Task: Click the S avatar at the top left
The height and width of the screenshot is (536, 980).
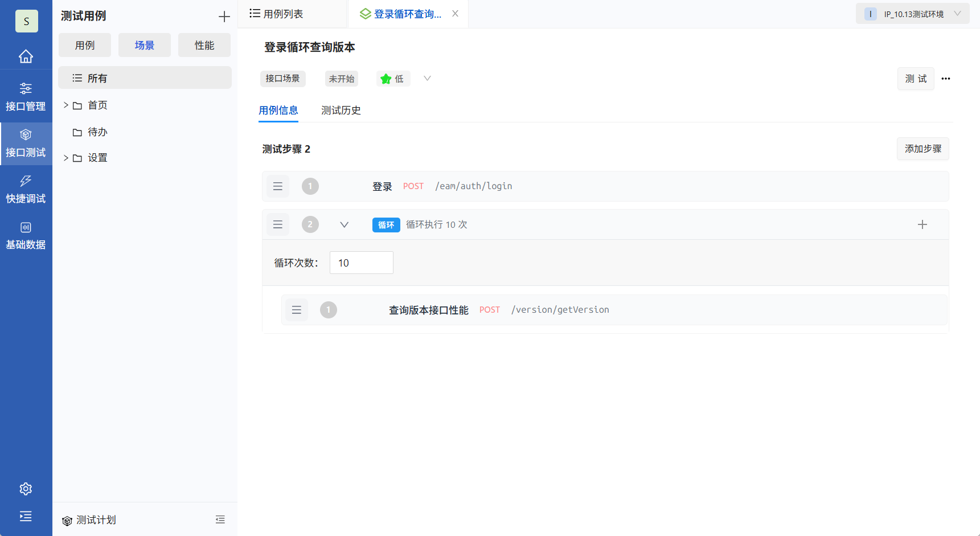Action: [26, 21]
